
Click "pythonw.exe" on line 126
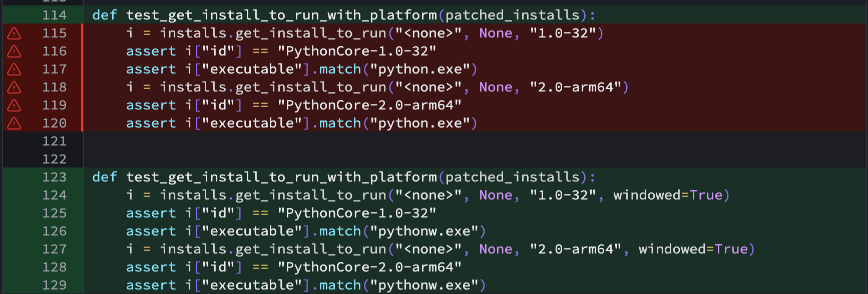(x=424, y=231)
